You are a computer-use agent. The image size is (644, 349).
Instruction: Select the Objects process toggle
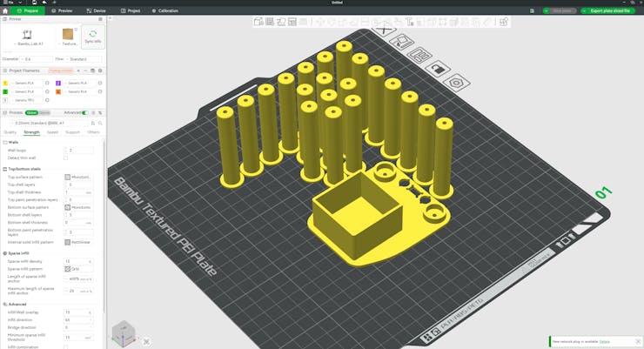click(x=44, y=112)
